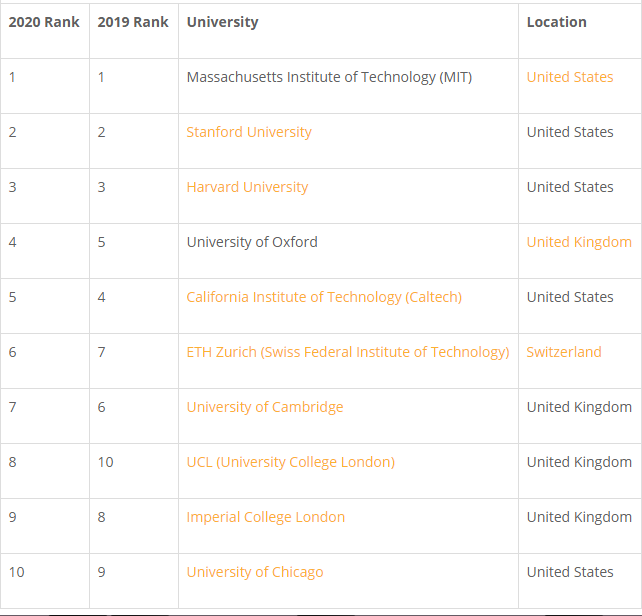Click the Location column header
Screen dimensions: 642x616
tap(556, 22)
